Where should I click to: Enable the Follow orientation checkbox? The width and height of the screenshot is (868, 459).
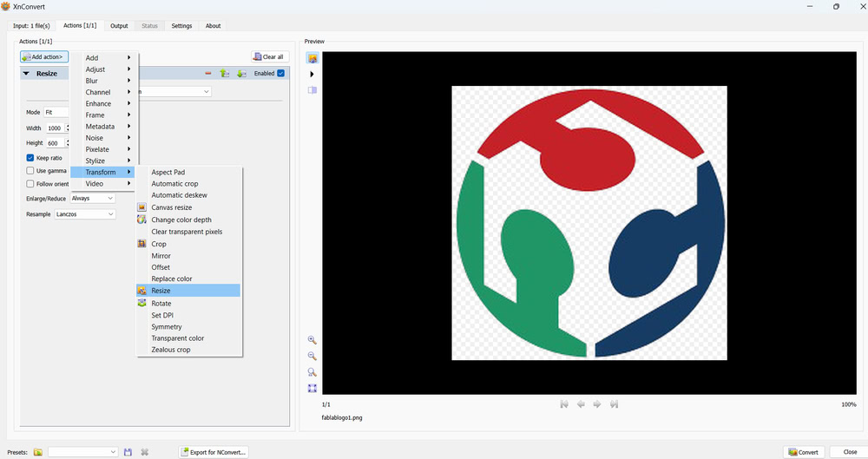pos(30,184)
